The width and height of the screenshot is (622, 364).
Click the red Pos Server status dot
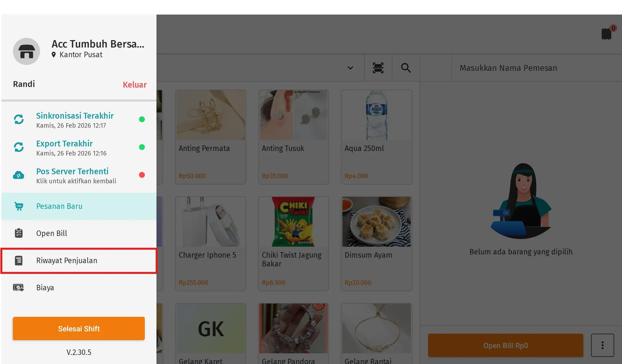coord(142,175)
